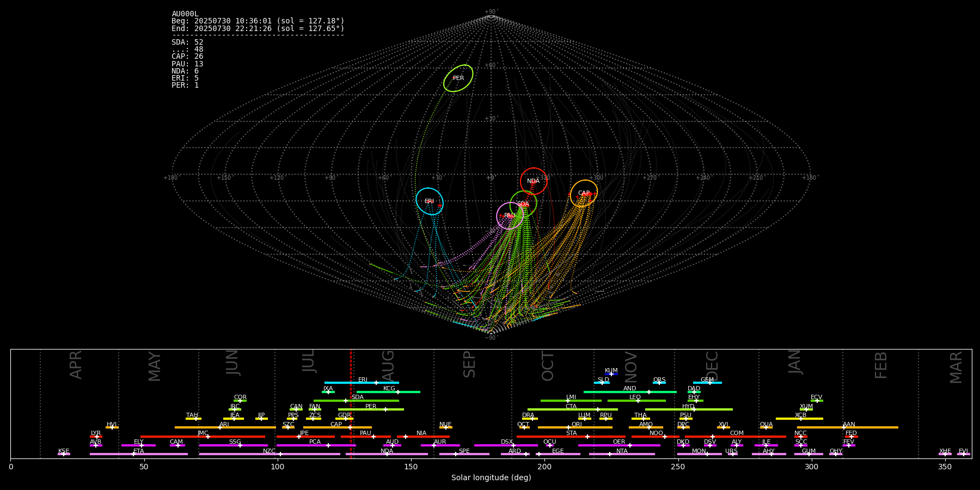
Task: Click the ERI radiant circle on sky map
Action: [x=430, y=201]
